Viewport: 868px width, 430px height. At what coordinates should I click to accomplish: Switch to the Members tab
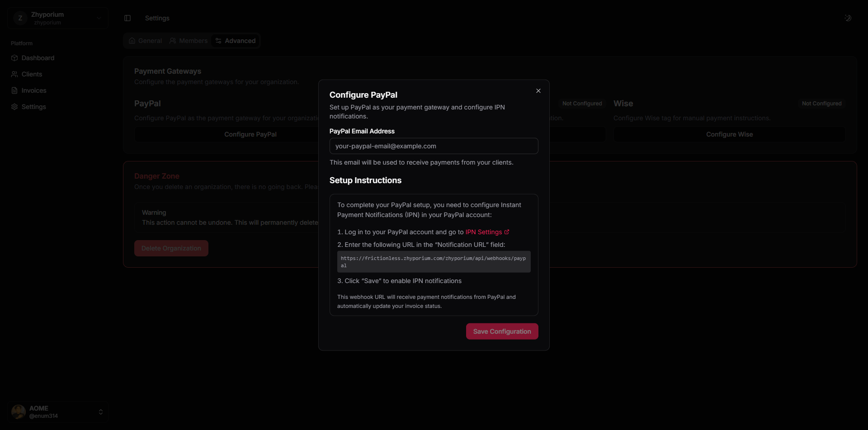pos(189,41)
